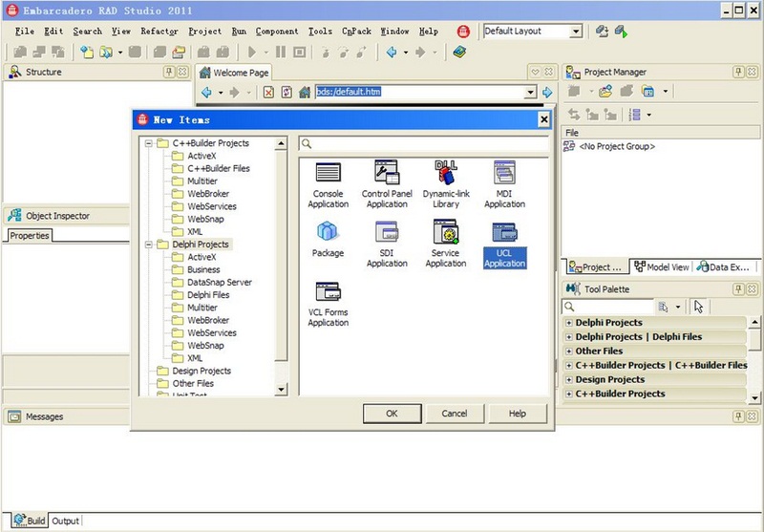Select the Control Panel Application icon
Screen dimensions: 764x532
(387, 174)
